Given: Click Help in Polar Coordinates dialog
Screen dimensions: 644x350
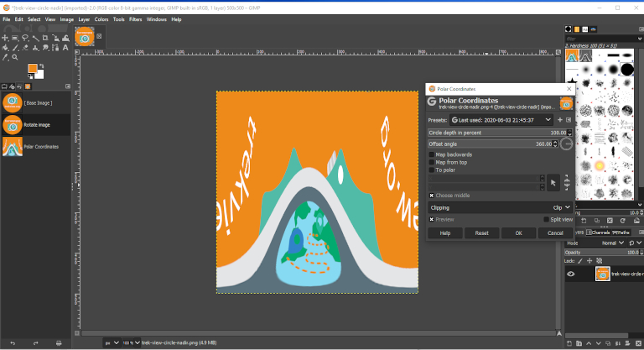Looking at the screenshot, I should pyautogui.click(x=445, y=233).
